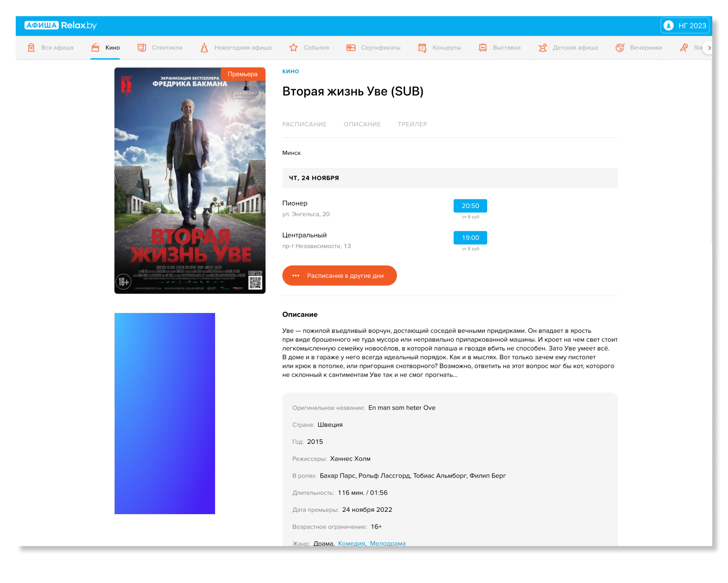Image resolution: width=728 pixels, height=583 pixels.
Task: Click the duration 116 мин. / 01:56
Action: (x=363, y=493)
